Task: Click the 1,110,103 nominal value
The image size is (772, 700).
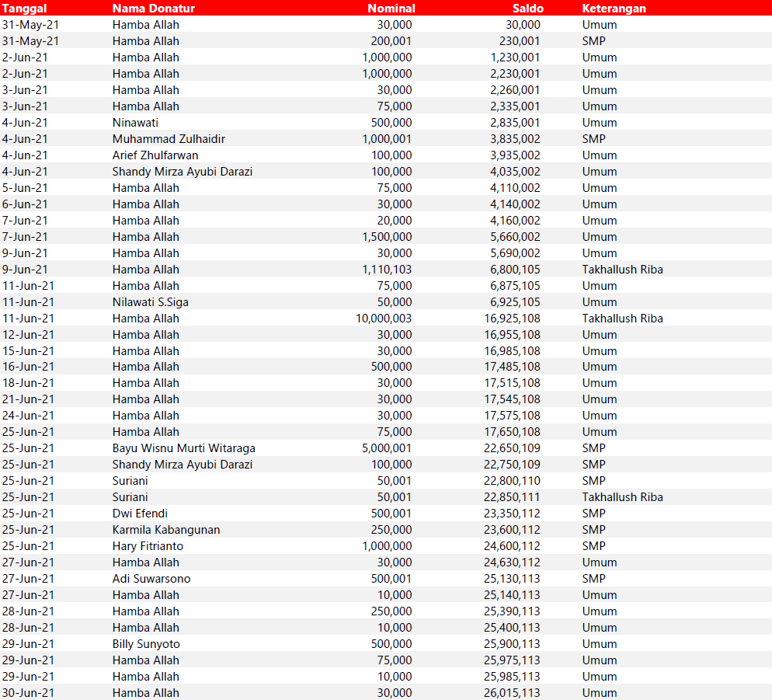Action: pos(387,270)
